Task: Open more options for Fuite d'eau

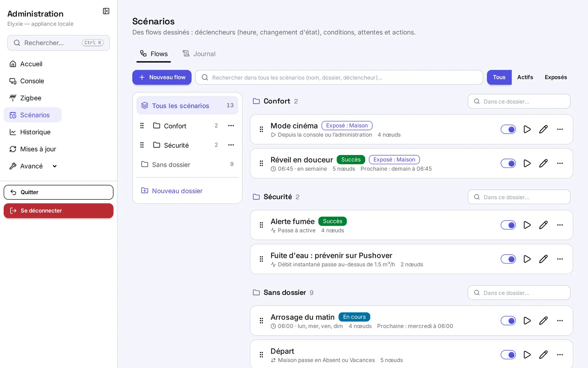Action: [x=560, y=259]
